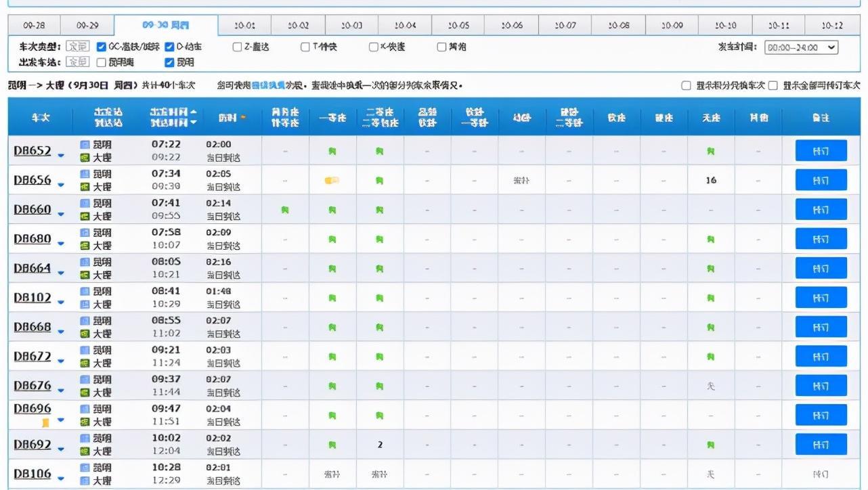Viewport: 868px width, 490px height.
Task: Open the departure time range dropdown
Action: click(801, 47)
